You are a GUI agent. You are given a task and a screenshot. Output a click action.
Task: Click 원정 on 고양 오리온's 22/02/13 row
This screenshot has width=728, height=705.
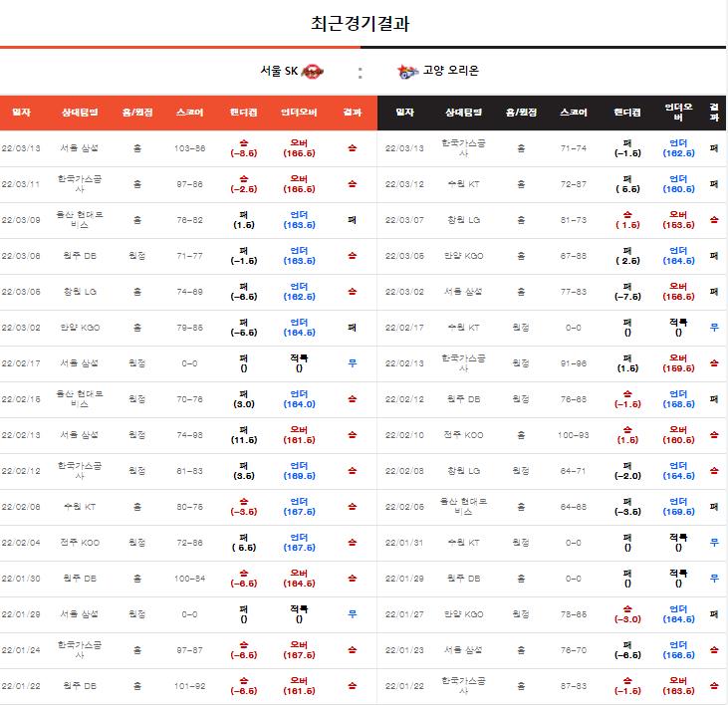[521, 363]
